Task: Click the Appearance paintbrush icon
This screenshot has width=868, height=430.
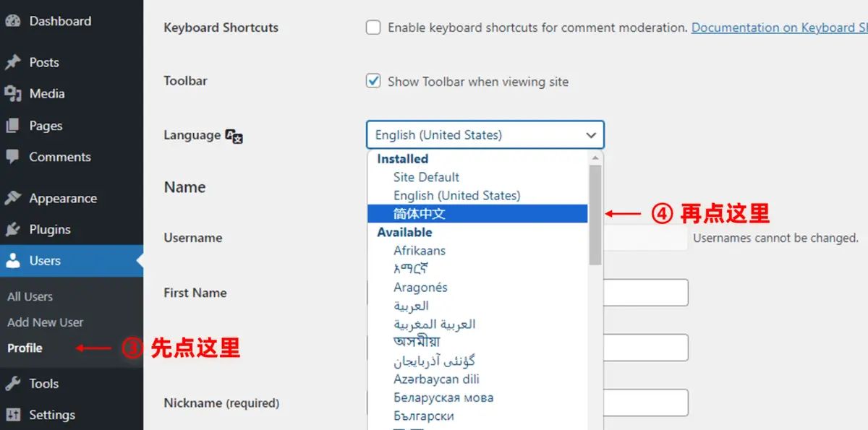Action: pyautogui.click(x=14, y=197)
